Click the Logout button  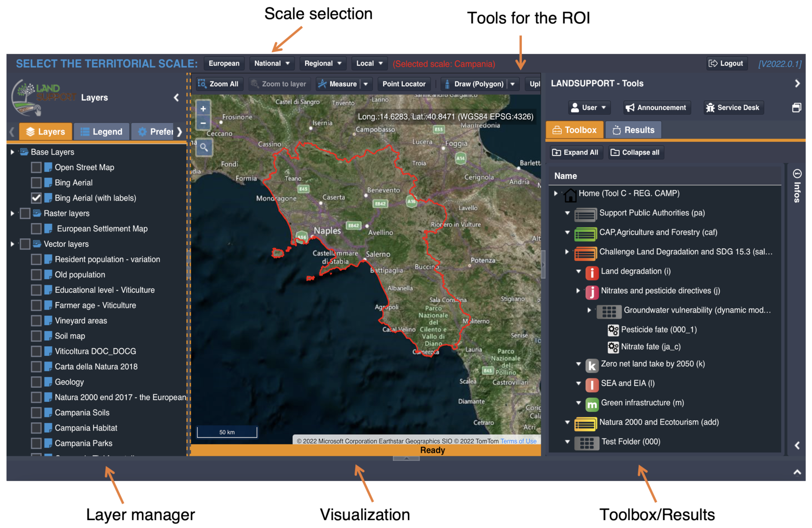click(727, 64)
